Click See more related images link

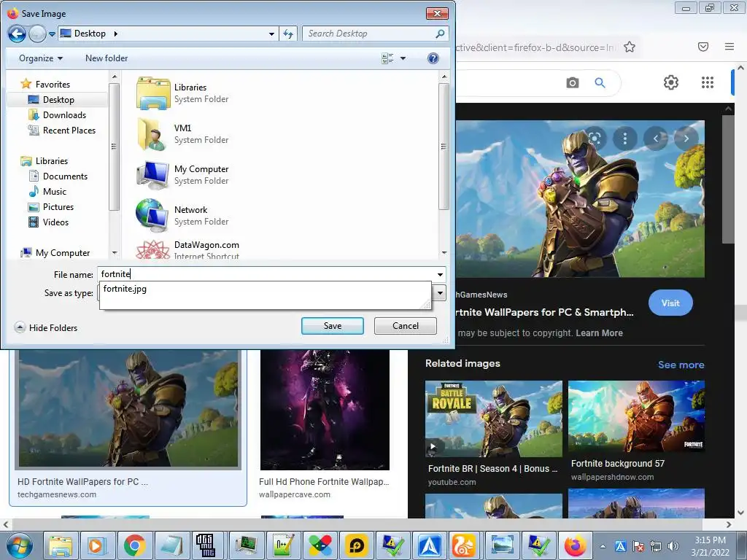pyautogui.click(x=681, y=365)
